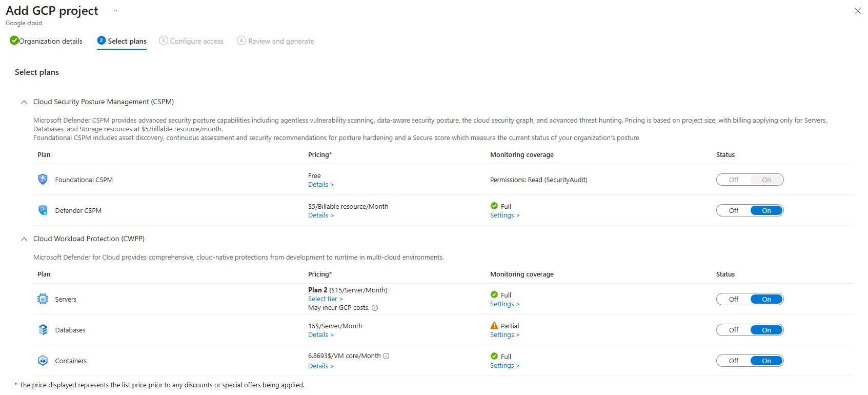The image size is (868, 395).
Task: Click the Servers plan name
Action: [66, 300]
